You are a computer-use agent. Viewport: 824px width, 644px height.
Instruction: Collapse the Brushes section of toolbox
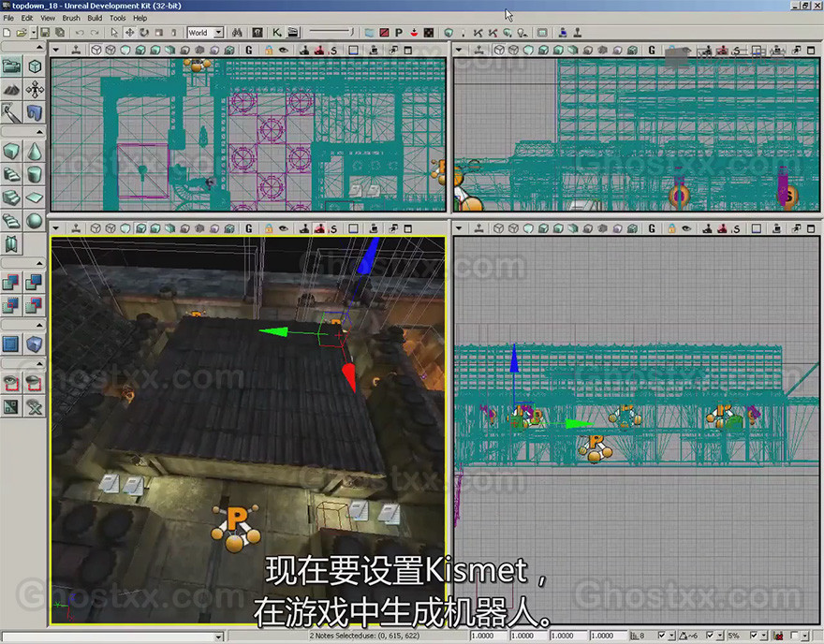coord(39,132)
